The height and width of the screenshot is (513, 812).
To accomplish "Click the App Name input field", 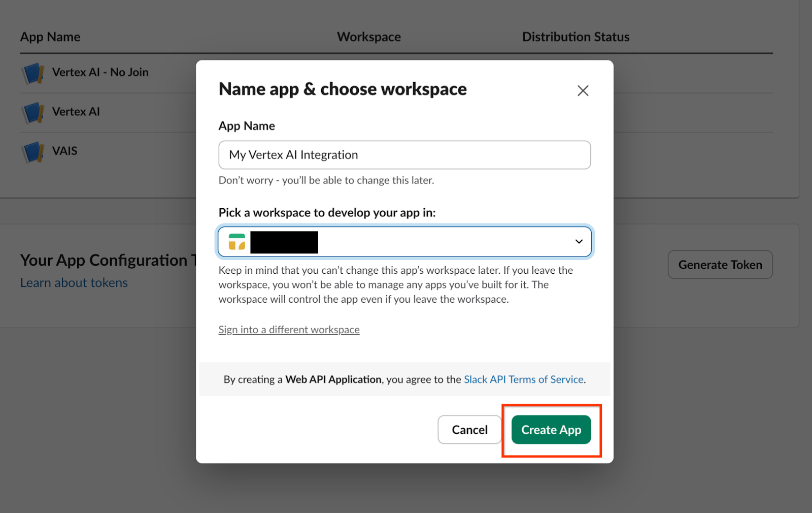I will (x=404, y=155).
